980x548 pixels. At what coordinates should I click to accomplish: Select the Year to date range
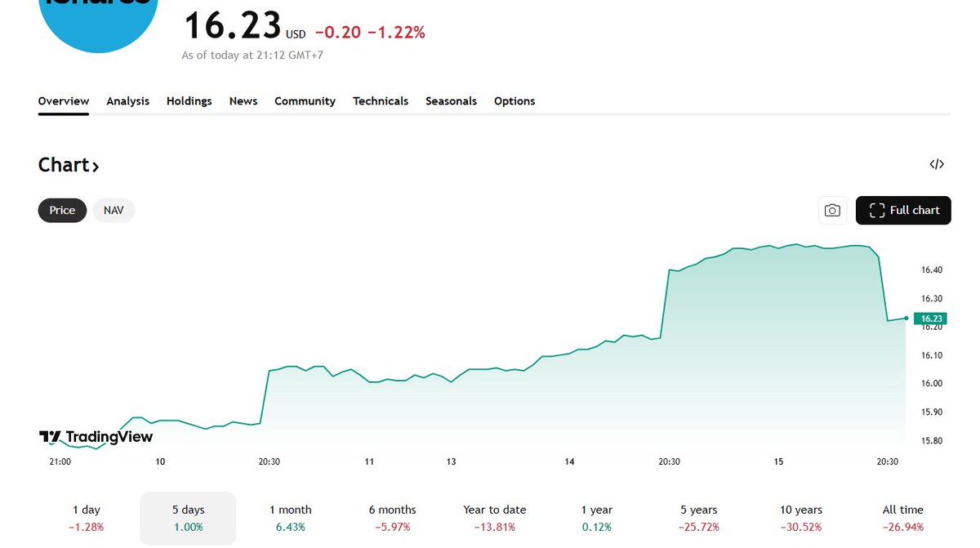tap(494, 518)
